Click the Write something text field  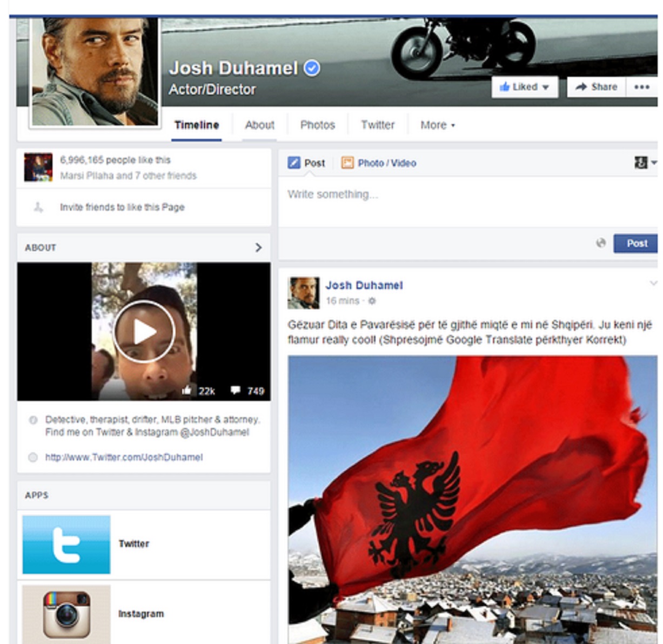[465, 194]
